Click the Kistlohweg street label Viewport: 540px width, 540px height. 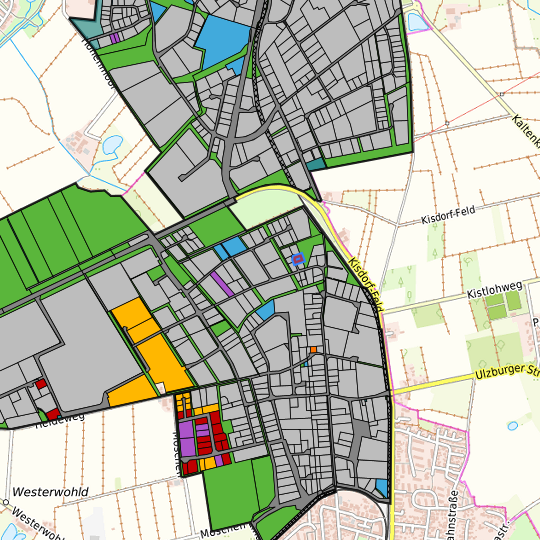495,291
